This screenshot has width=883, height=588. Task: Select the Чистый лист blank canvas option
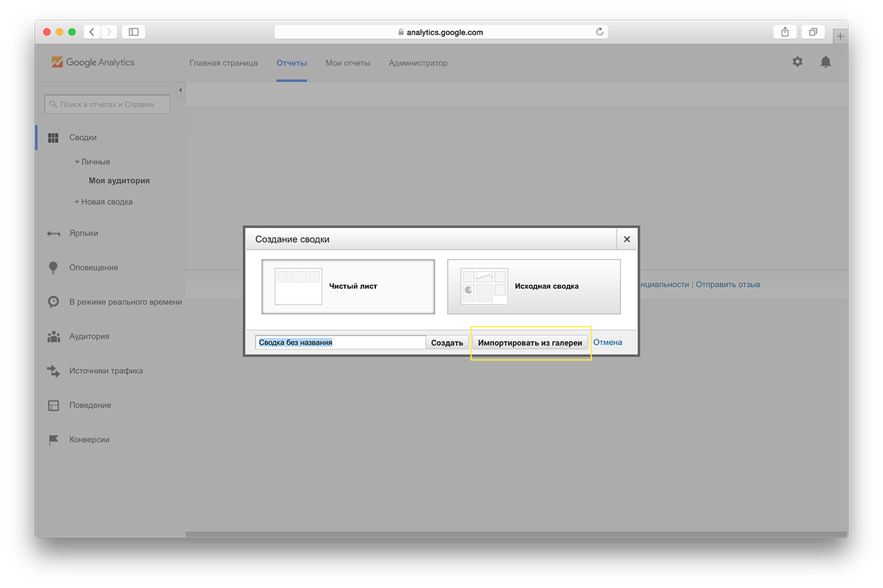point(348,286)
